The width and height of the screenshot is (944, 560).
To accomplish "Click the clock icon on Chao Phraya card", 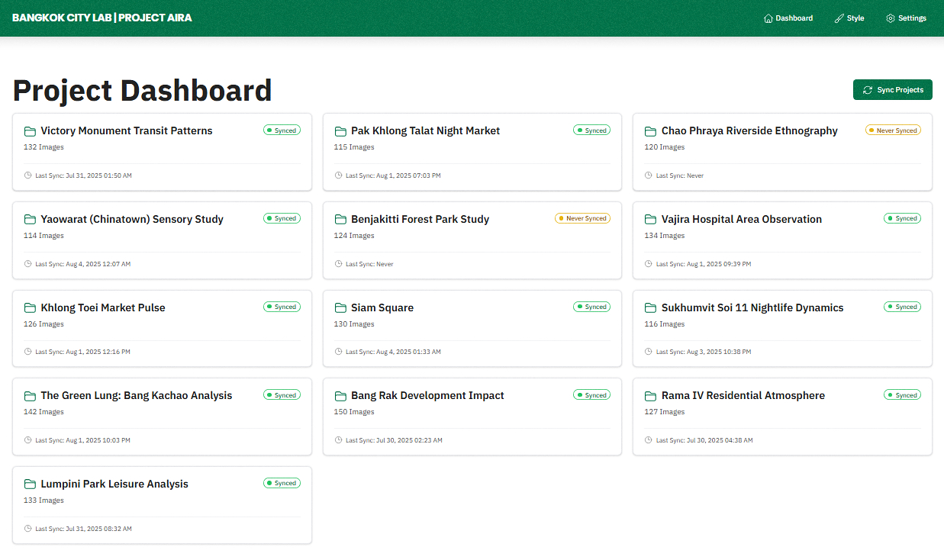I will click(x=649, y=175).
